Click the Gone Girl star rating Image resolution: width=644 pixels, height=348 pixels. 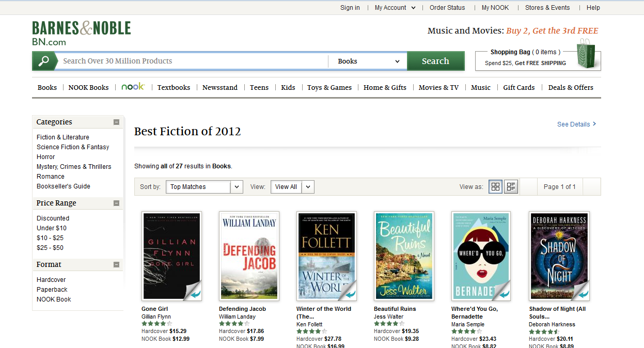coord(156,324)
